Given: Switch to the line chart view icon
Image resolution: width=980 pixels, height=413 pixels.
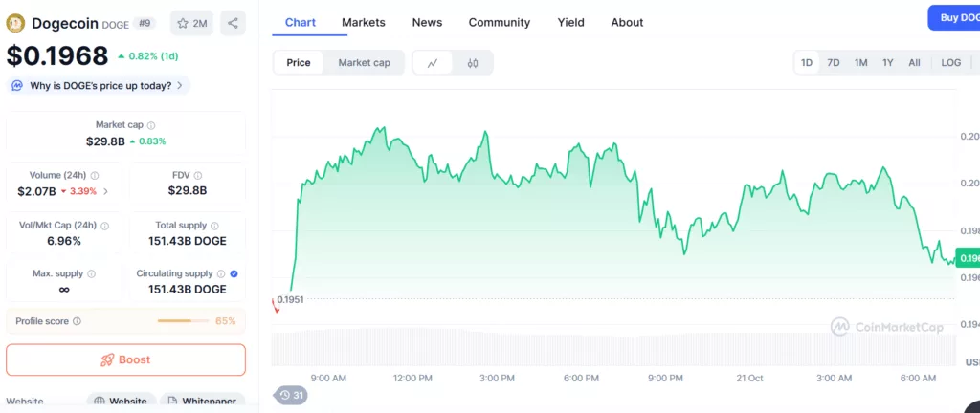Looking at the screenshot, I should coord(433,63).
